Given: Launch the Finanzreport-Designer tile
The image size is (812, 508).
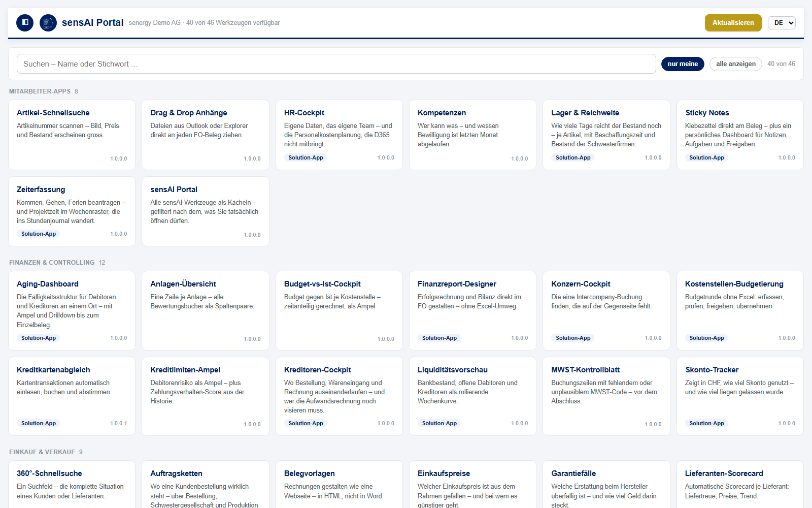Looking at the screenshot, I should tap(472, 310).
